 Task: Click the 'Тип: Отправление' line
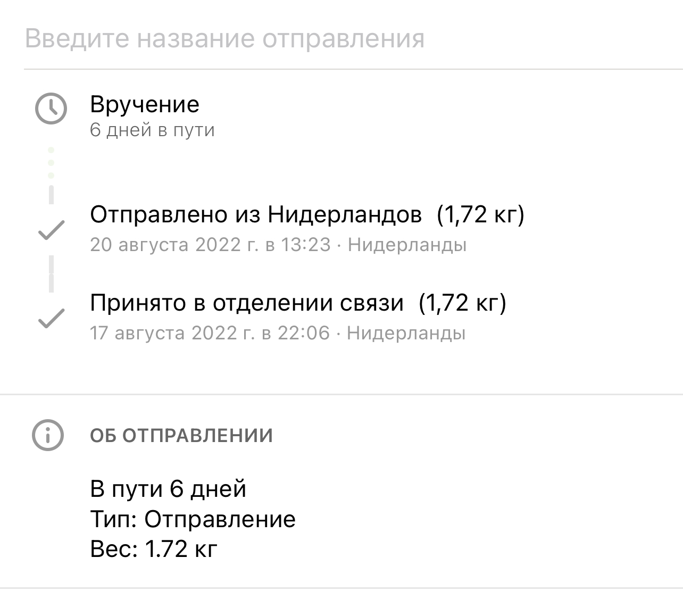point(193,519)
